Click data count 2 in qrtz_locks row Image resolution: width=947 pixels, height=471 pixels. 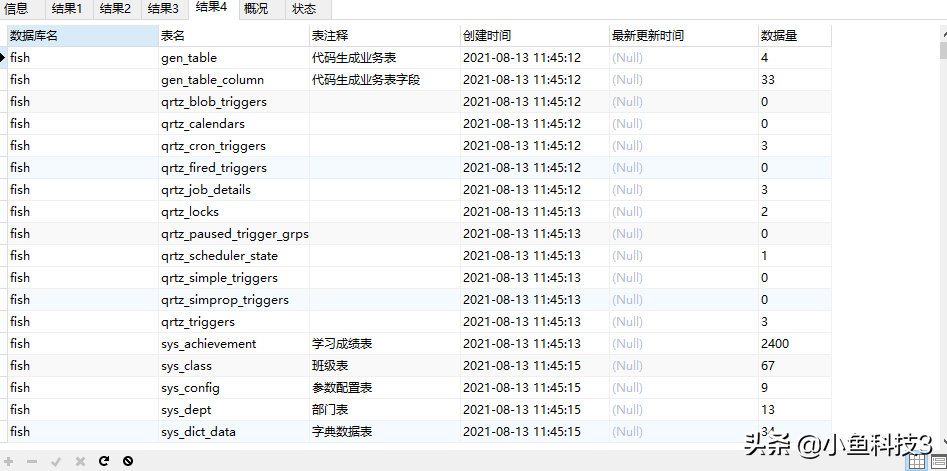795,211
